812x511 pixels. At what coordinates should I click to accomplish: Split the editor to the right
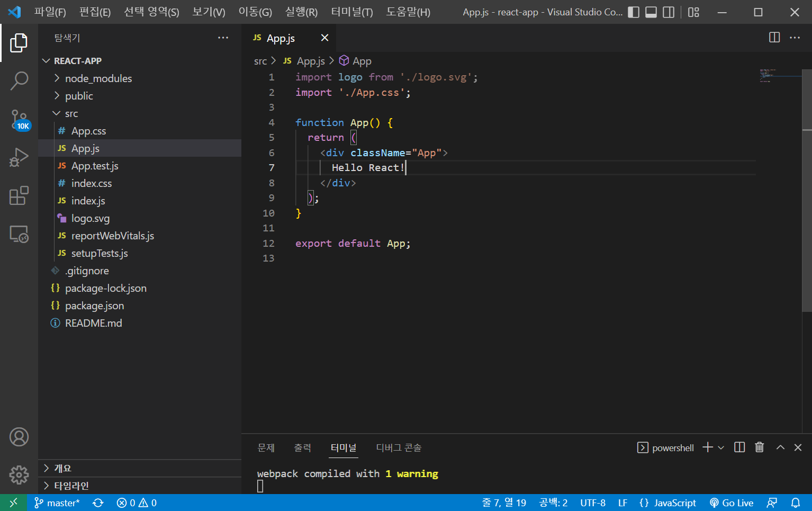(774, 37)
